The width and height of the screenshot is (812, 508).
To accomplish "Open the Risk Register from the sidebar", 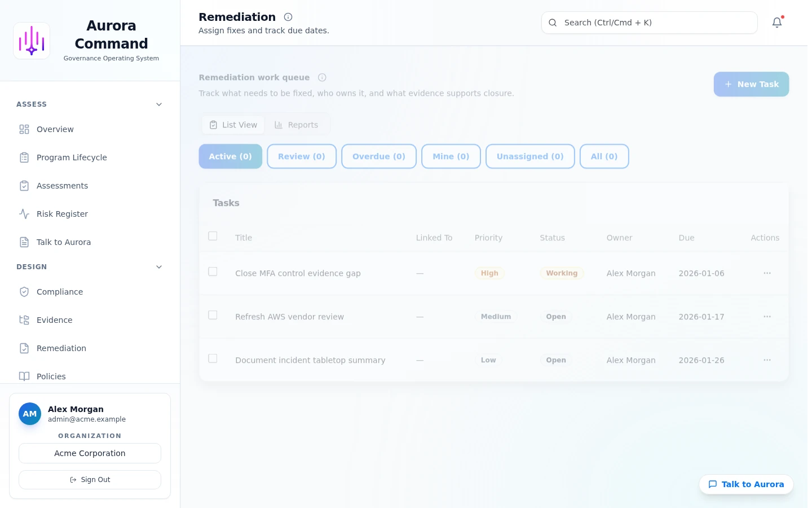I will point(62,214).
